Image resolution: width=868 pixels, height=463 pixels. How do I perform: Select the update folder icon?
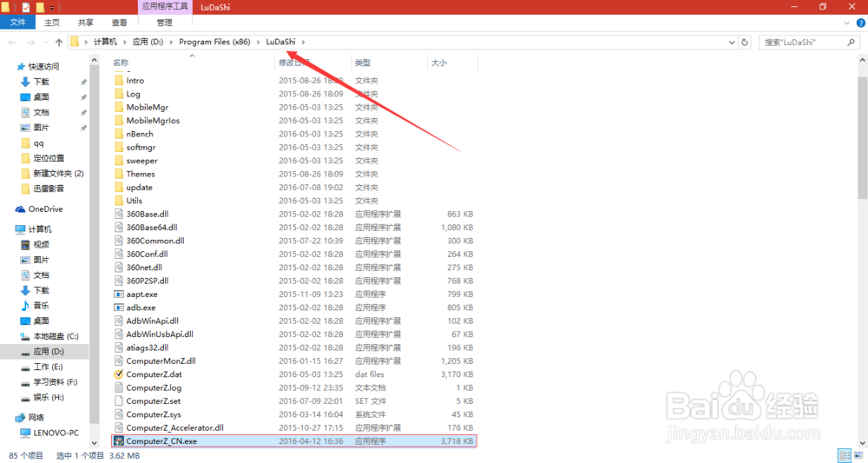click(x=118, y=187)
